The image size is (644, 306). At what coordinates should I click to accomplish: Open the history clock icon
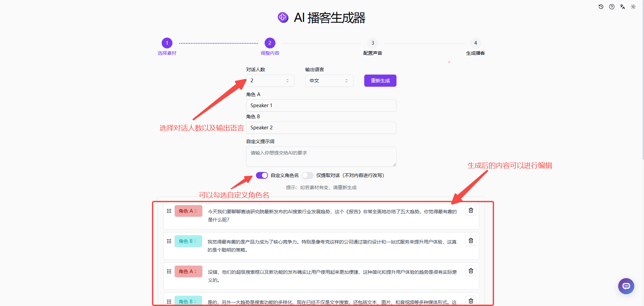tap(601, 7)
